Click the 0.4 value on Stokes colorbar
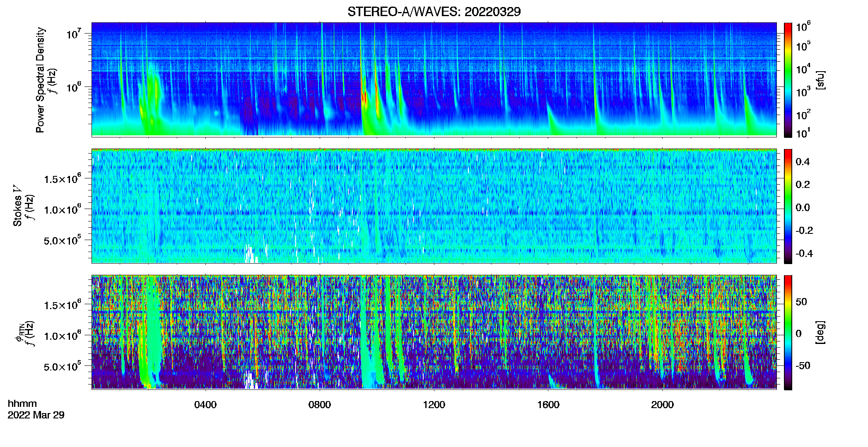The height and width of the screenshot is (447, 868). click(x=803, y=162)
